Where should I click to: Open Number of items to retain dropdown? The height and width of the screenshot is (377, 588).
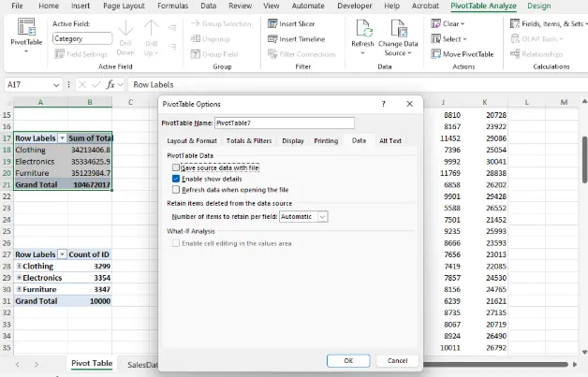(323, 216)
